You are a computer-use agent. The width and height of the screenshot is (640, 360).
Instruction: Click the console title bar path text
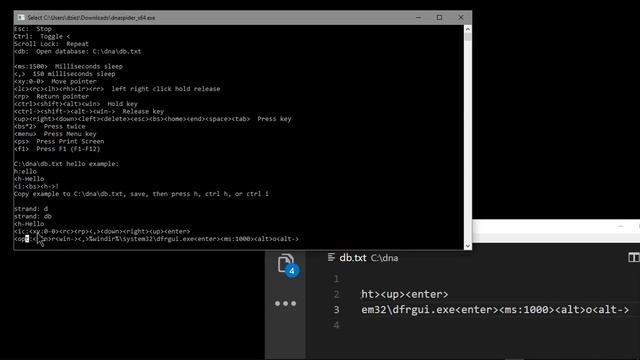click(x=91, y=18)
